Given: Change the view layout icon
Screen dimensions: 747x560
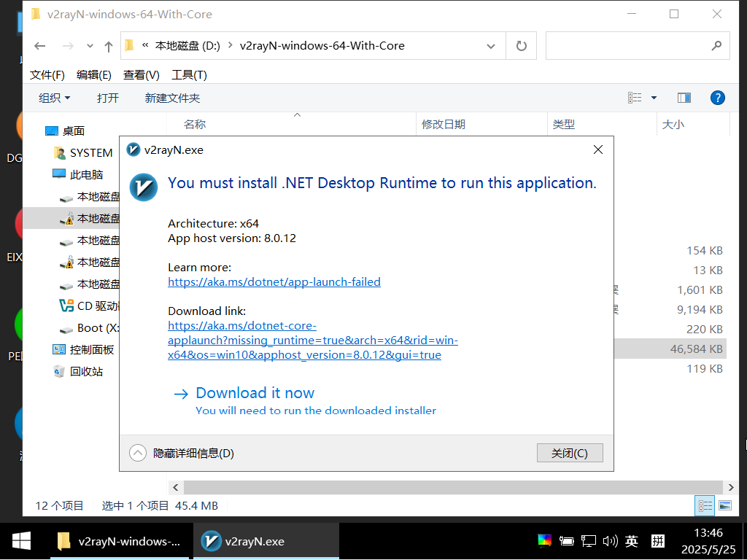Looking at the screenshot, I should (635, 98).
